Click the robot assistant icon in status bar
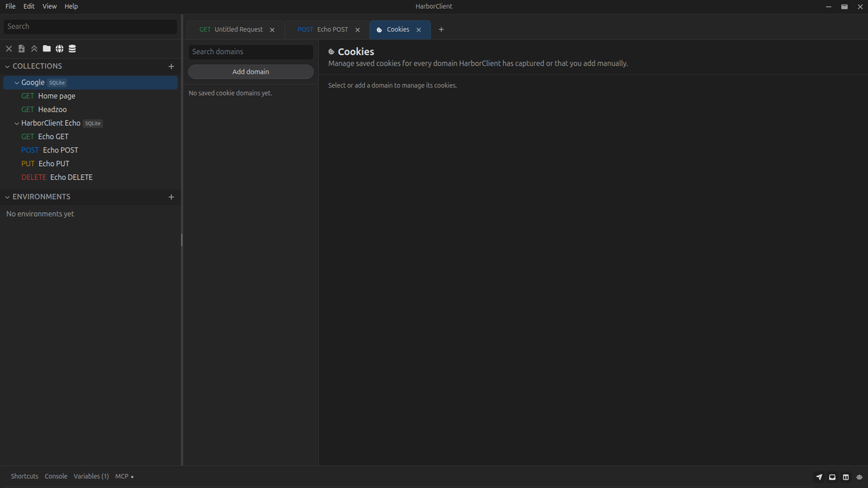 859,476
